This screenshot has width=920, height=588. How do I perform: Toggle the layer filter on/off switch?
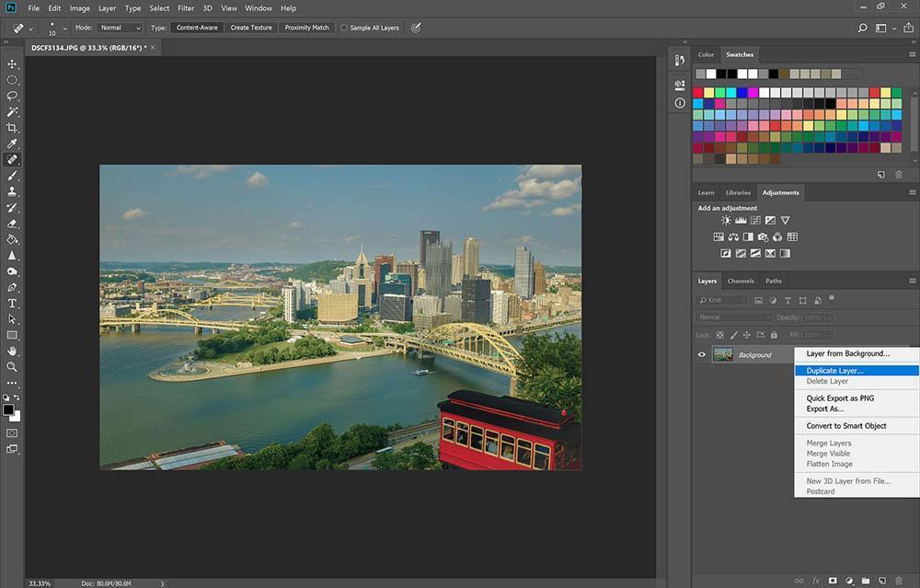click(x=832, y=298)
